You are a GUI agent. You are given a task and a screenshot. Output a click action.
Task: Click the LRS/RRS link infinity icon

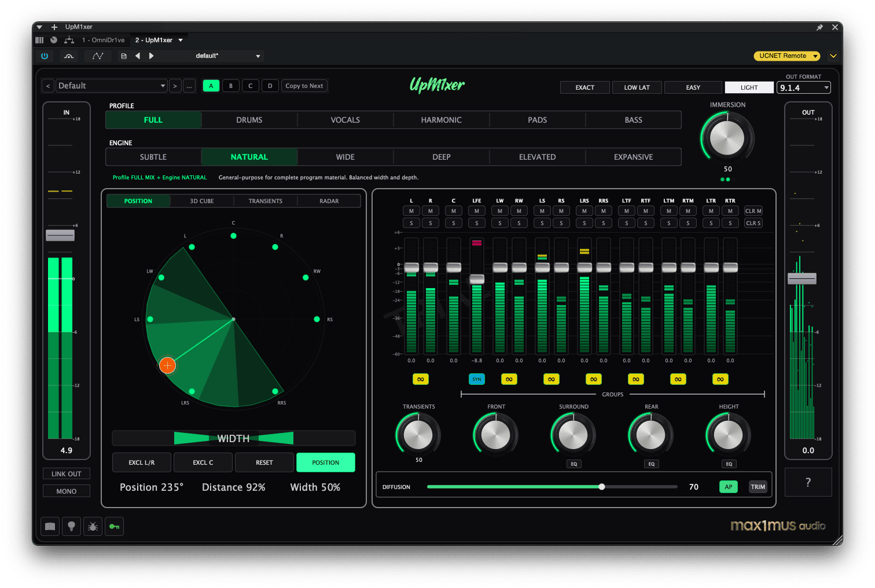(594, 379)
